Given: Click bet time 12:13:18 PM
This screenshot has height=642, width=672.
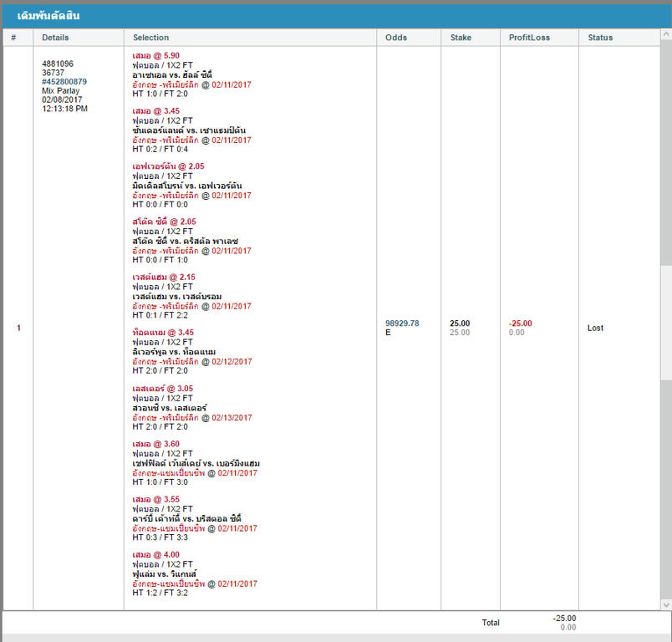Looking at the screenshot, I should click(64, 109).
